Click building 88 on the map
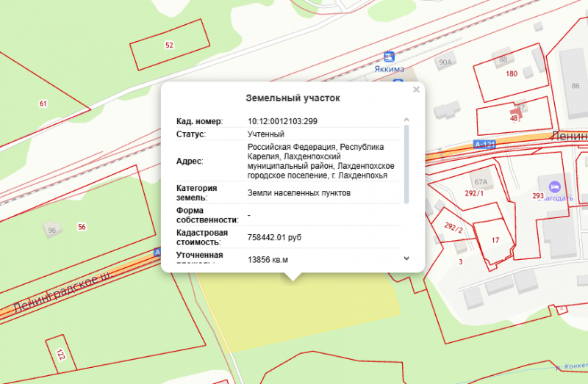The width and height of the screenshot is (588, 384). [503, 59]
